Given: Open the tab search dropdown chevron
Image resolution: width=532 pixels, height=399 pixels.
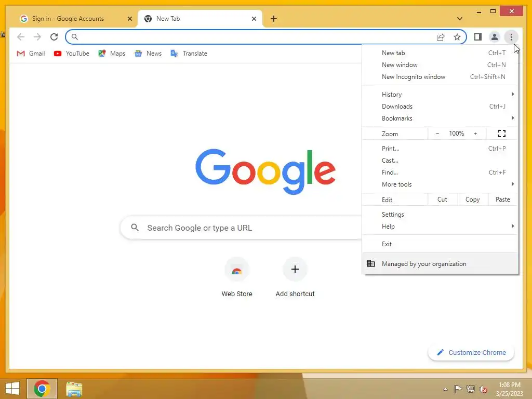Looking at the screenshot, I should click(x=459, y=19).
